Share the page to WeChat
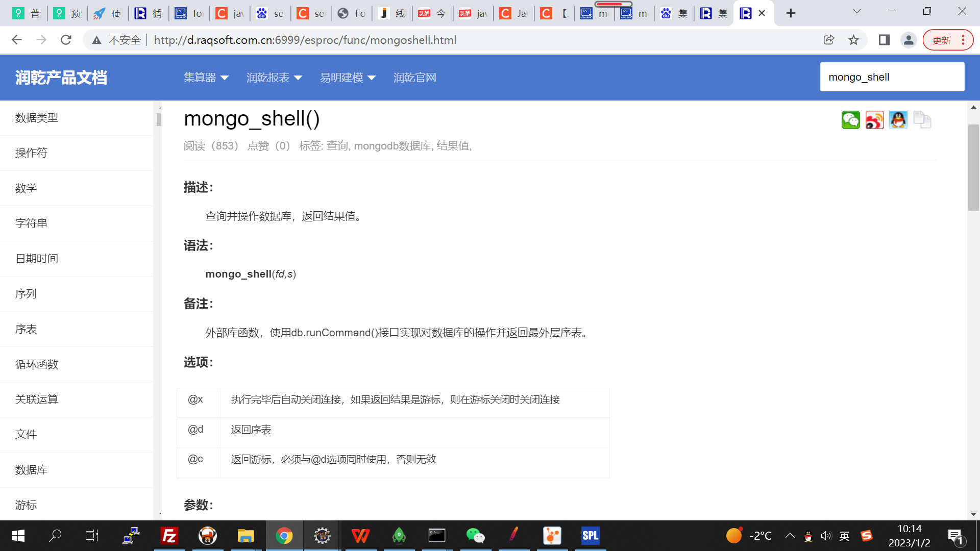Image resolution: width=980 pixels, height=551 pixels. tap(850, 120)
